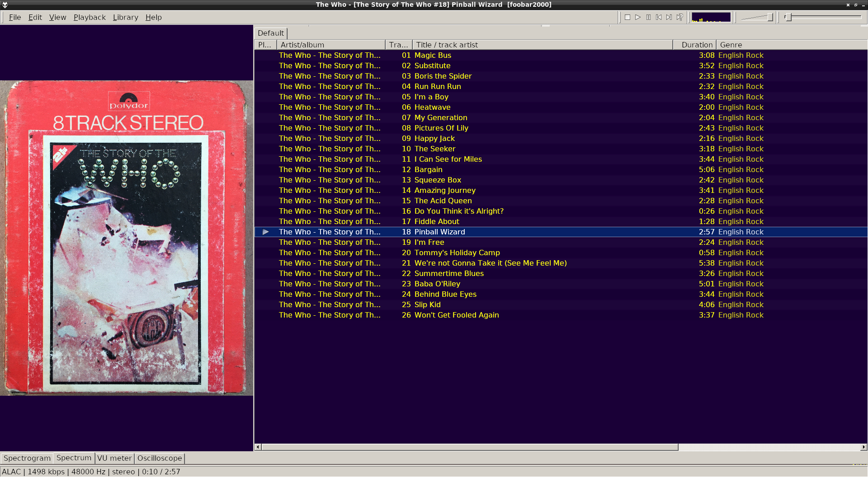Open the Playback menu

pos(90,17)
